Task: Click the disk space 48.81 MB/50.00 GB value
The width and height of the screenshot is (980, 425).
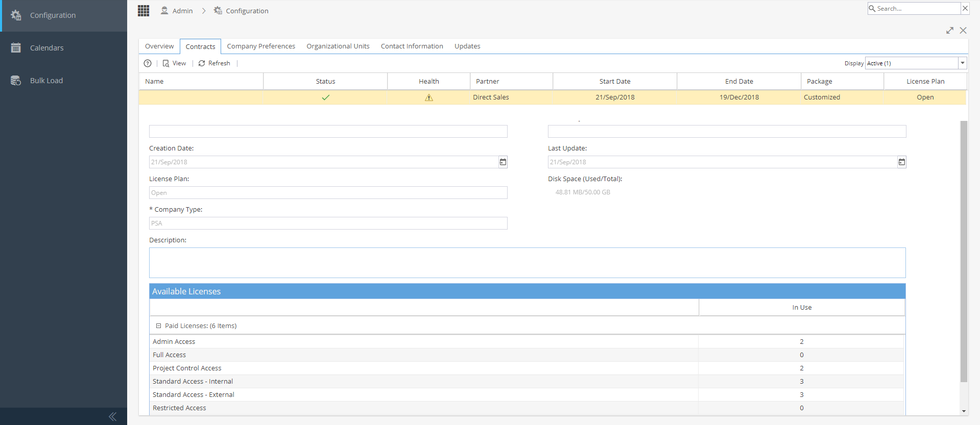Action: click(583, 192)
